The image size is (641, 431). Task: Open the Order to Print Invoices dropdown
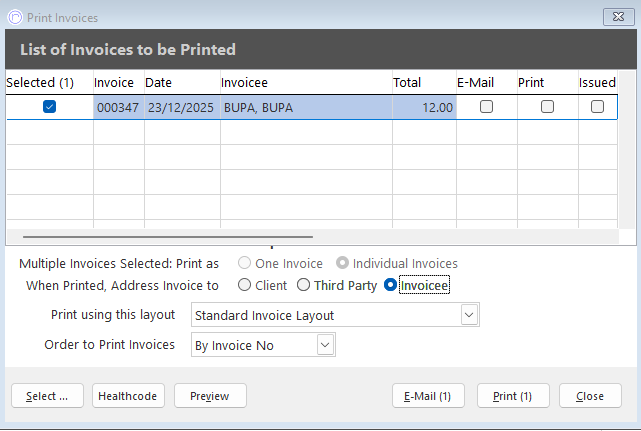324,345
